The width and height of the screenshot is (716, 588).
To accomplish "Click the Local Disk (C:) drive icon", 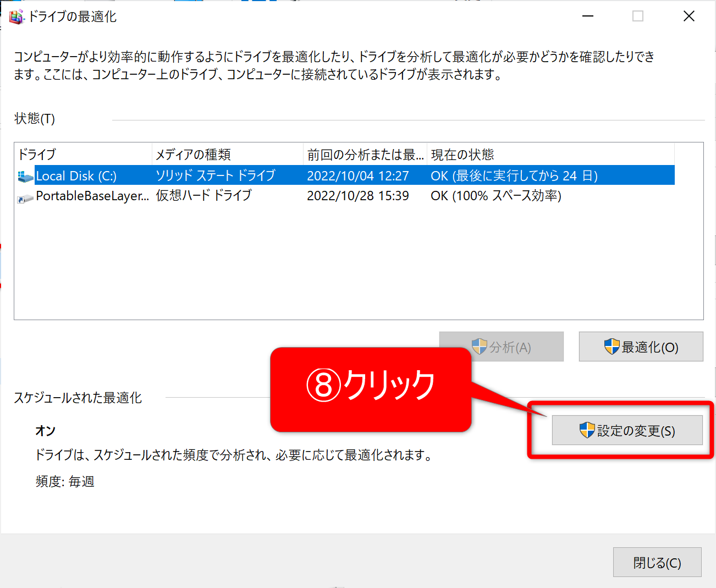I will [25, 177].
